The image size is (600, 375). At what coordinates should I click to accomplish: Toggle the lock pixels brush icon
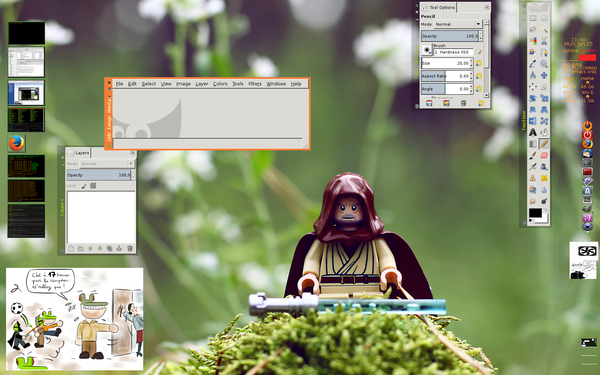(84, 186)
